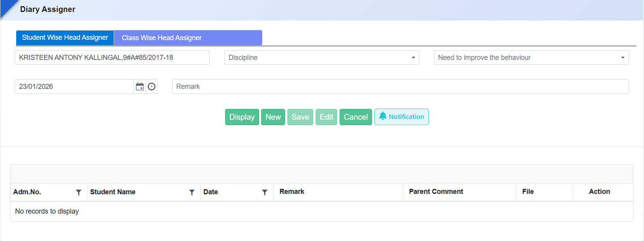Click the student name search field

click(112, 58)
